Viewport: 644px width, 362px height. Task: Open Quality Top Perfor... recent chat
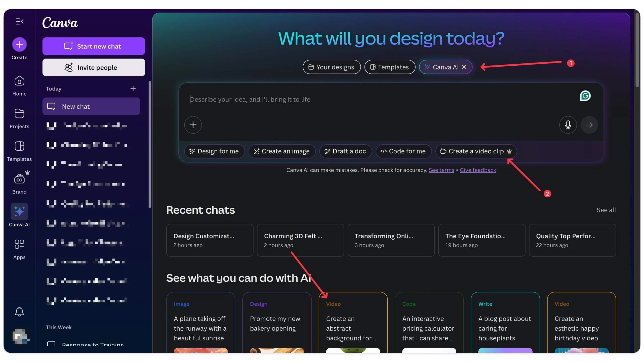coord(572,240)
